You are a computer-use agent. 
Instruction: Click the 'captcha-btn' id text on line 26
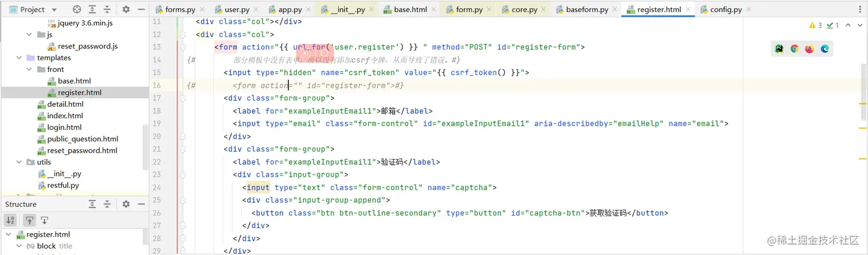click(x=555, y=213)
